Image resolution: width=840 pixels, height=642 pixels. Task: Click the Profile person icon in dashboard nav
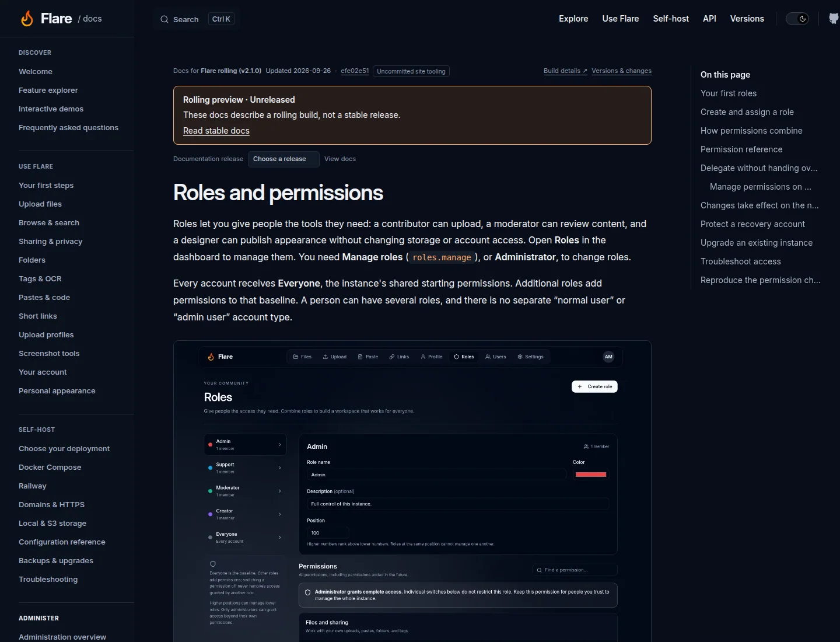tap(423, 357)
